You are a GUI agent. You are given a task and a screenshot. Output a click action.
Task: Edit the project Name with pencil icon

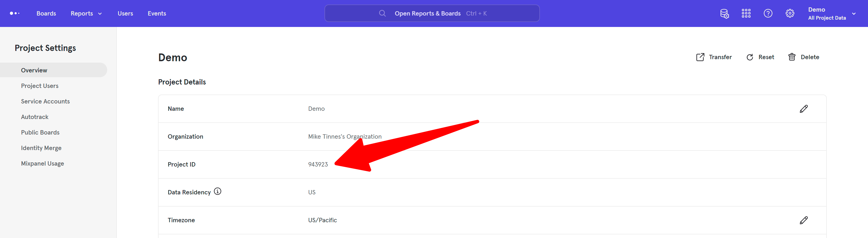(x=804, y=109)
